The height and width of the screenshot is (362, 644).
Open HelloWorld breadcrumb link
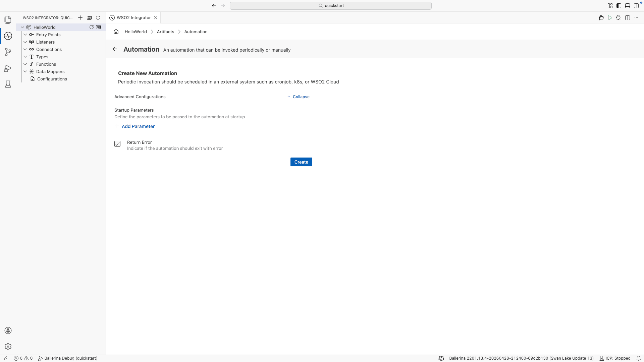pyautogui.click(x=136, y=32)
